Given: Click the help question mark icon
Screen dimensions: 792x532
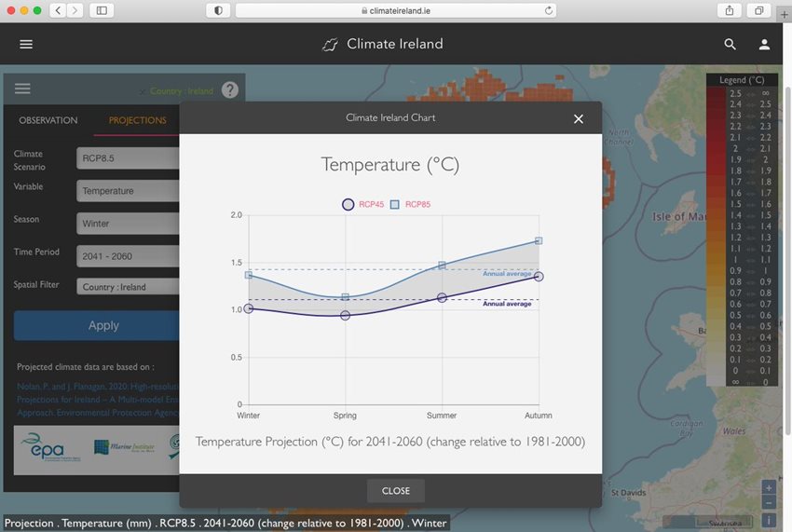Looking at the screenshot, I should pos(230,90).
